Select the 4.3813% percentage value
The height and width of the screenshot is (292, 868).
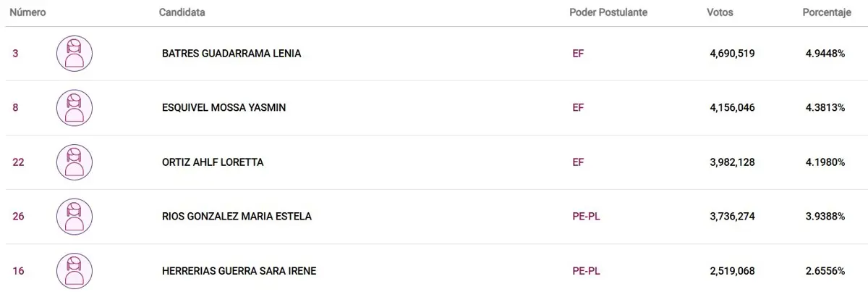pyautogui.click(x=825, y=108)
